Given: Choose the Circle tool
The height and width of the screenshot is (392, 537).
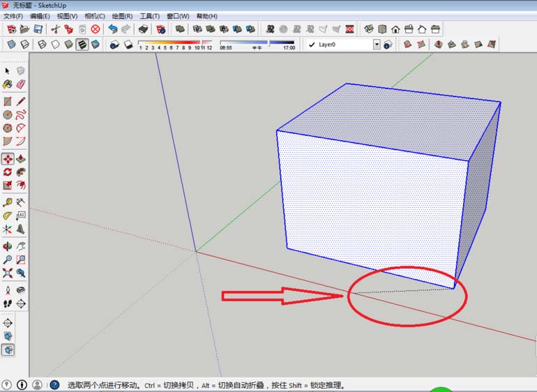Looking at the screenshot, I should pyautogui.click(x=8, y=115).
